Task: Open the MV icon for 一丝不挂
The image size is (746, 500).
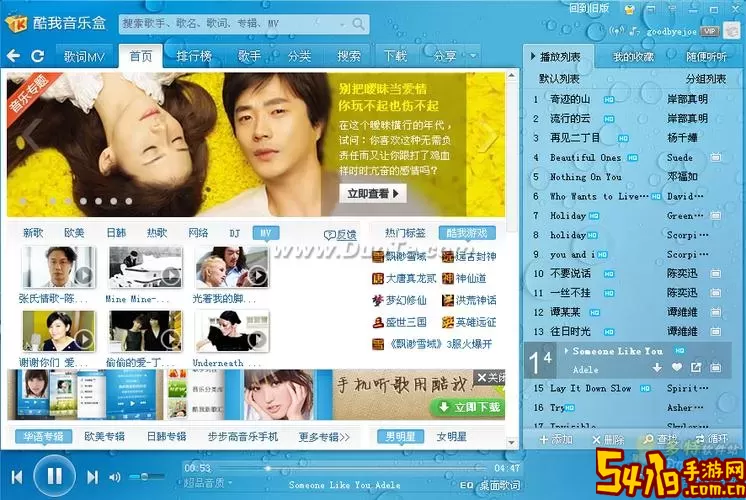Action: pyautogui.click(x=716, y=293)
